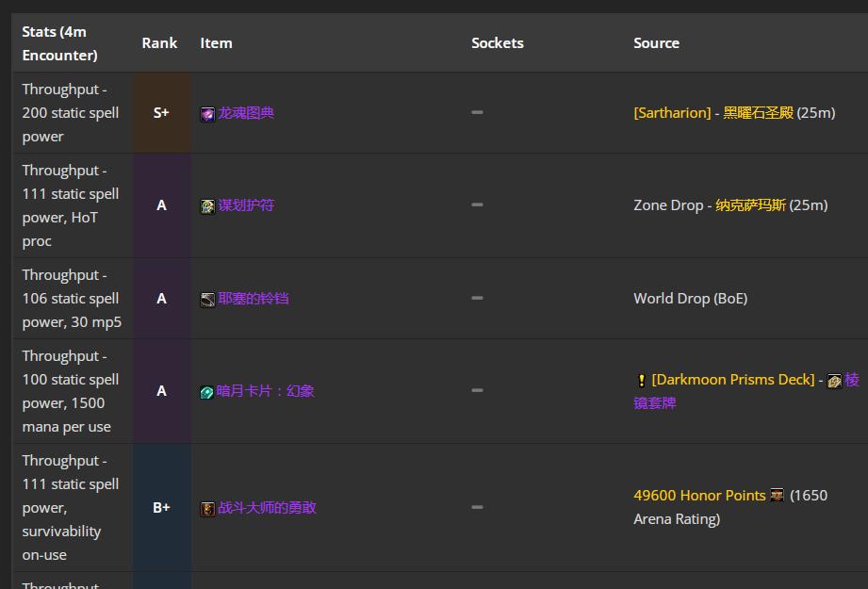
Task: Follow the [Darkmoon Prisms Deck] quest link
Action: [x=733, y=380]
